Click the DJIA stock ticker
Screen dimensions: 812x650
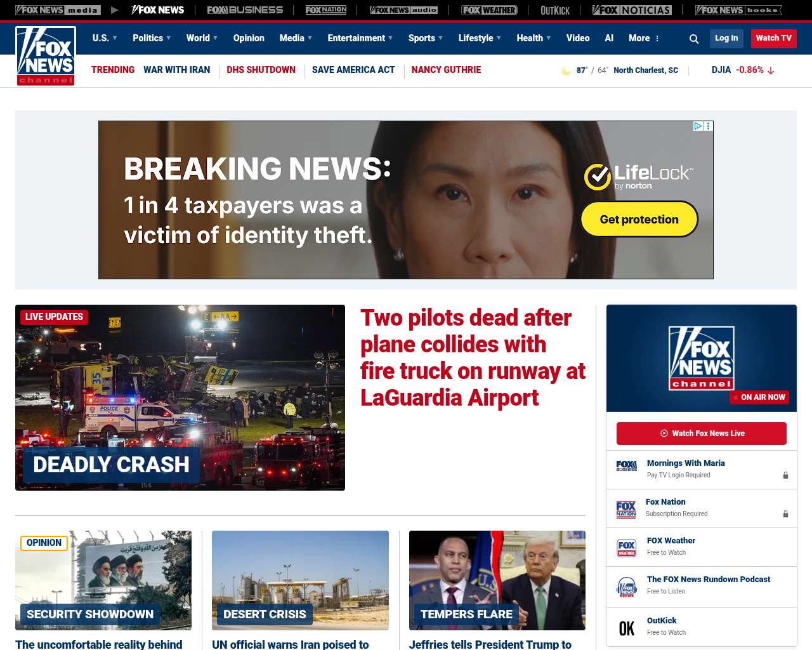click(x=743, y=70)
